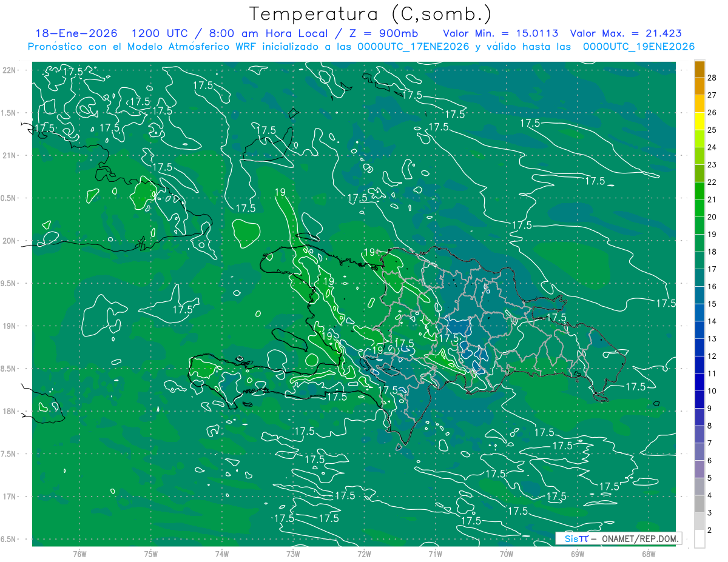Click the '21N' latitude axis label
The image size is (728, 562).
8,155
